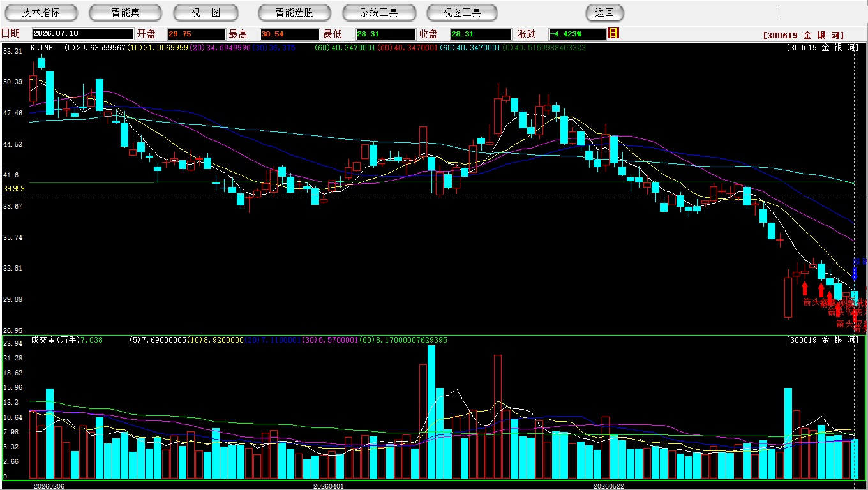This screenshot has height=490, width=868.
Task: Open the 智能选股 menu
Action: (x=294, y=12)
